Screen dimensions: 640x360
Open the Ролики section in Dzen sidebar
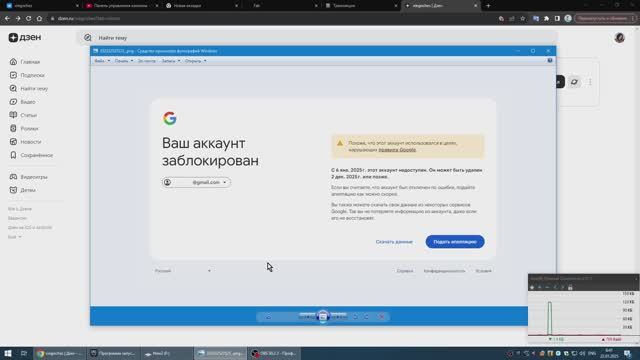click(24, 129)
